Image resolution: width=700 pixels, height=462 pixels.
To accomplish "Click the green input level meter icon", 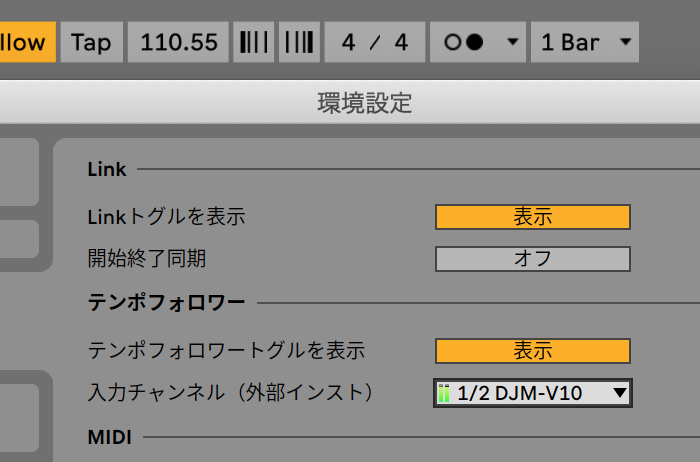I will [x=443, y=393].
